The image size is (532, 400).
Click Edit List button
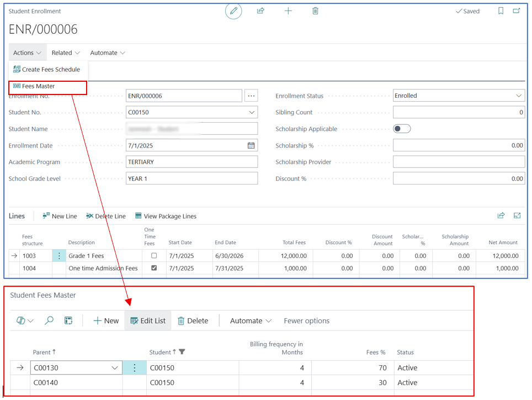(x=148, y=320)
